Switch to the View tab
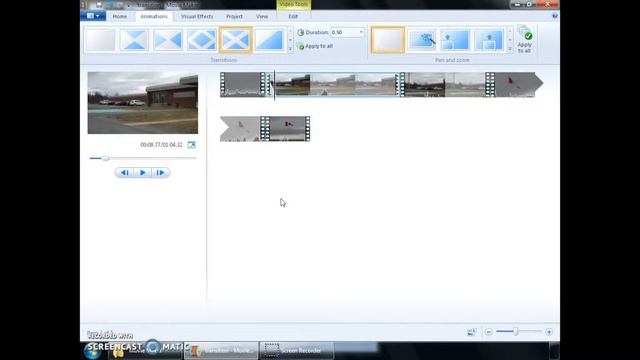 262,16
